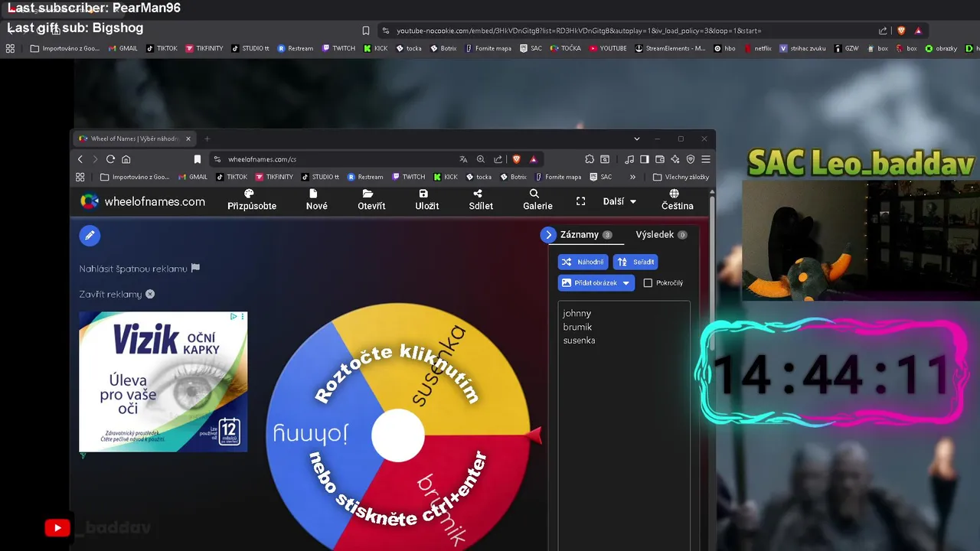Click the entry 'brumik' in the list

coord(577,327)
